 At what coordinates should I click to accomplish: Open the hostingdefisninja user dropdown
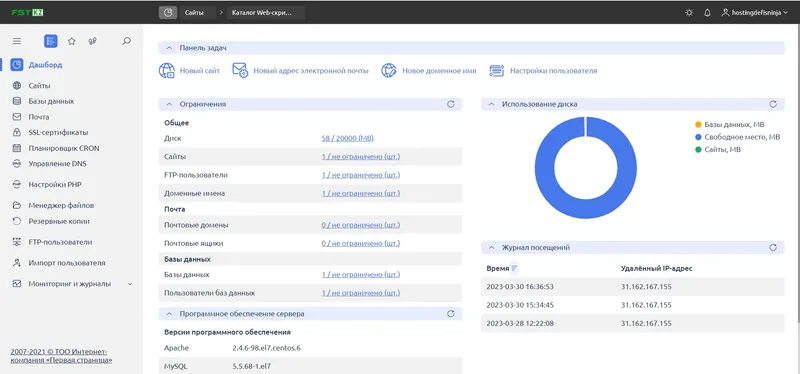tap(755, 13)
